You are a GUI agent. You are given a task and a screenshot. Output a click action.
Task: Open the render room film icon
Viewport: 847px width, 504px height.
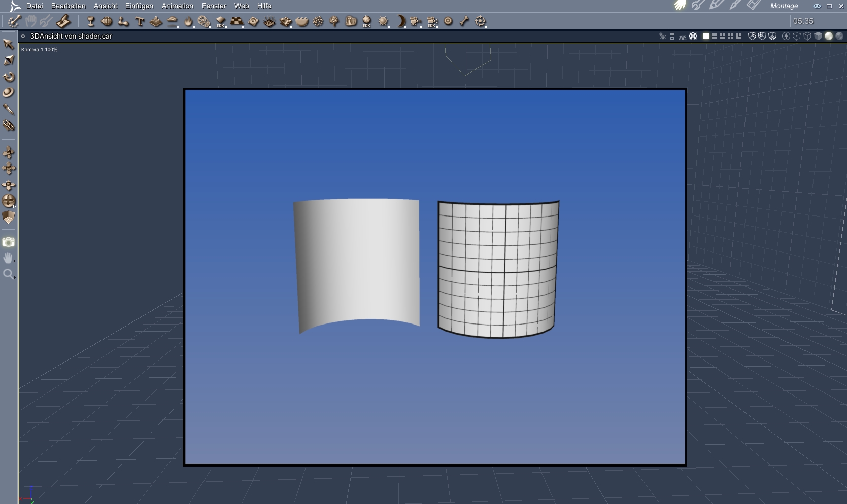point(753,6)
